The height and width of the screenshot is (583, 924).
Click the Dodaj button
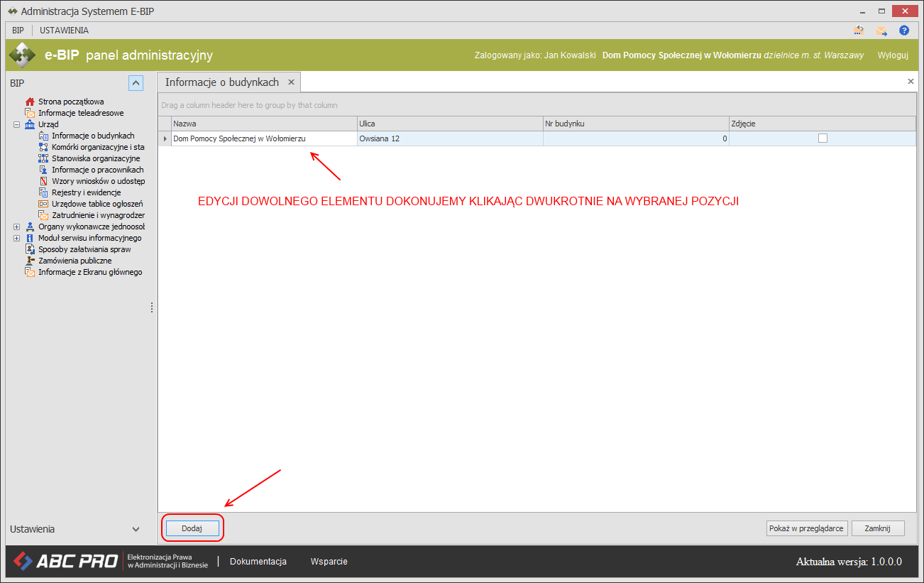pos(192,528)
